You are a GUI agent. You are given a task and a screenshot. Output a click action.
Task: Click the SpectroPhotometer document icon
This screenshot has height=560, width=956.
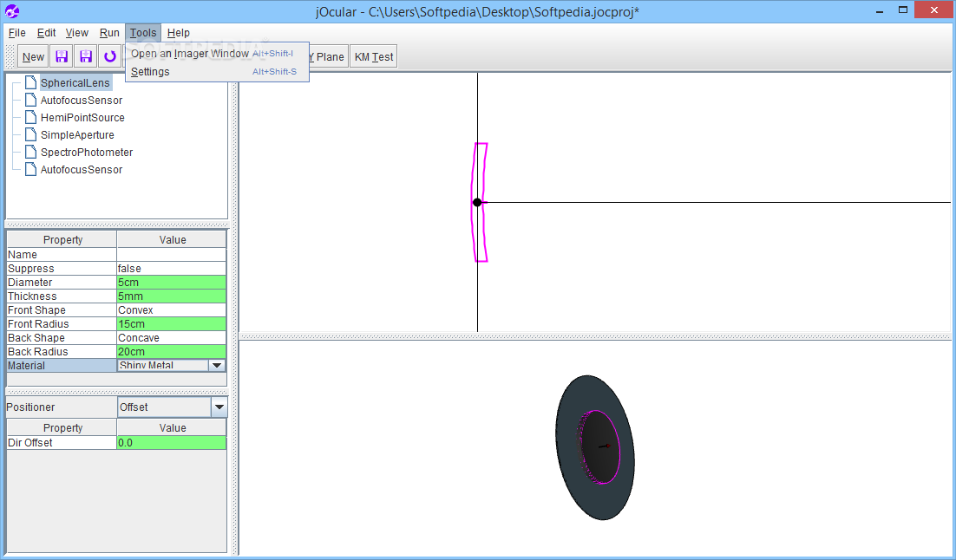[x=30, y=152]
